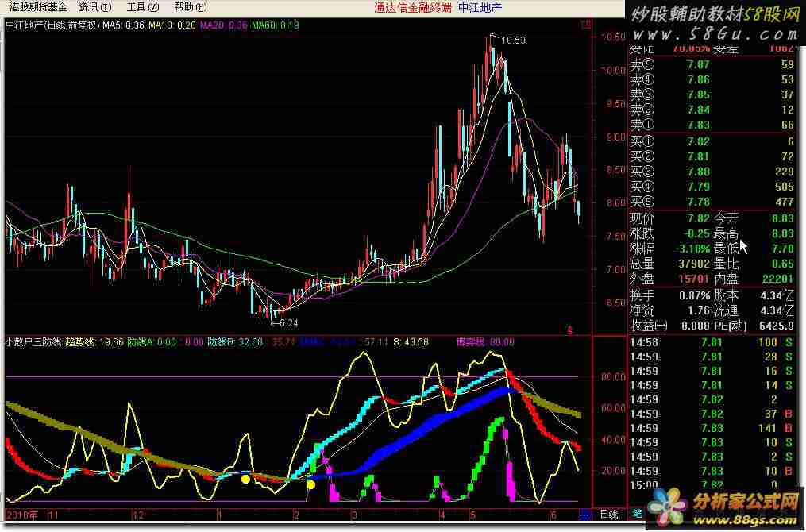Click the 卖③ ask row at 7.85
Viewport: 806px width, 532px height.
[x=712, y=94]
